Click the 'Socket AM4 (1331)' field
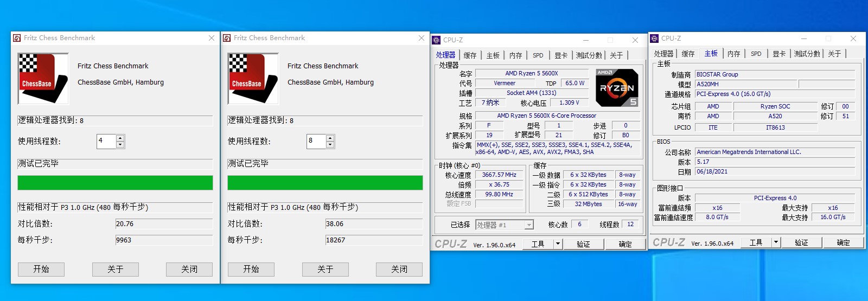The image size is (868, 301). (532, 93)
